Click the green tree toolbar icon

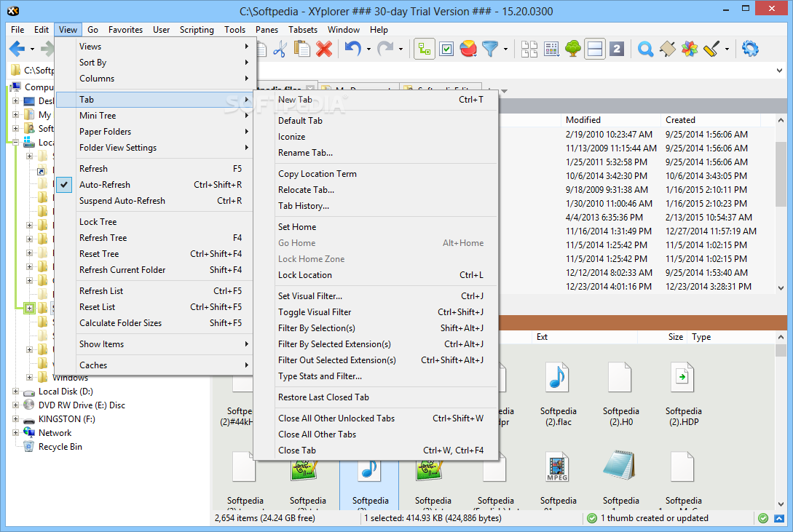click(573, 49)
